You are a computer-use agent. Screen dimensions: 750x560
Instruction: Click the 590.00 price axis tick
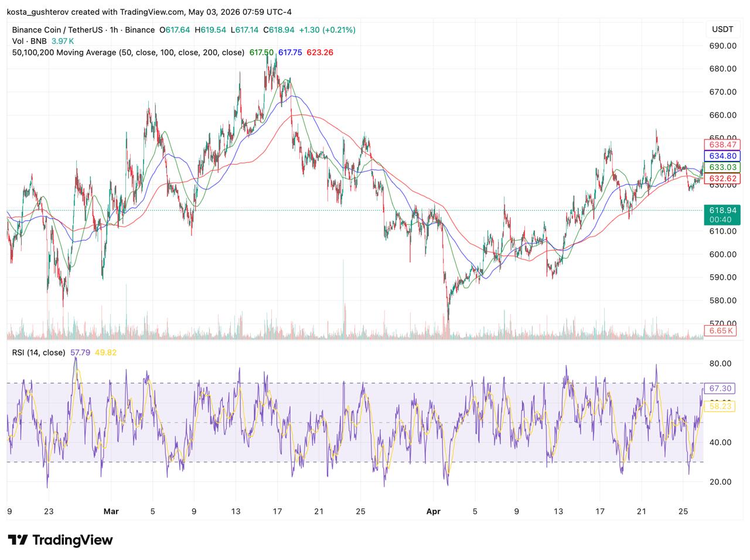(722, 277)
